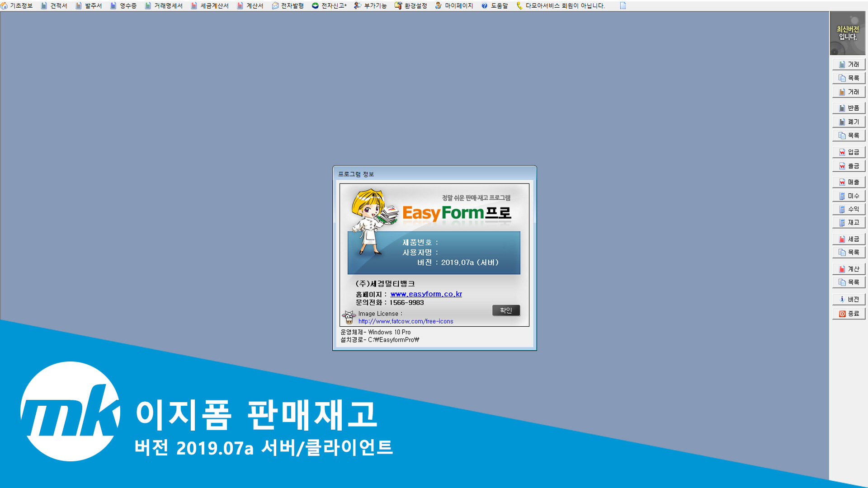Open the fatcow free-icons license link
Screen dimensions: 868x488
(406, 321)
